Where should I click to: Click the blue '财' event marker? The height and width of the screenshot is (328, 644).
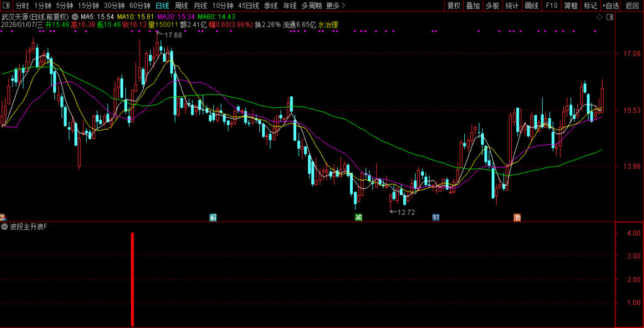(435, 217)
